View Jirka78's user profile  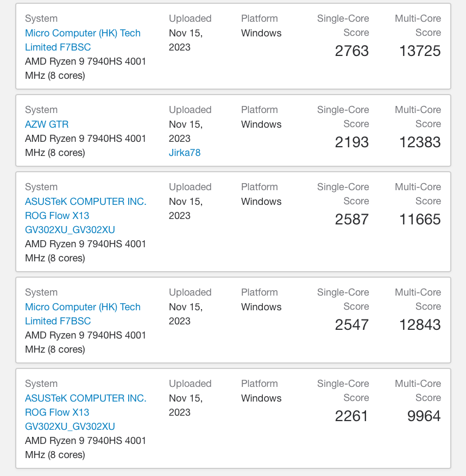point(185,153)
